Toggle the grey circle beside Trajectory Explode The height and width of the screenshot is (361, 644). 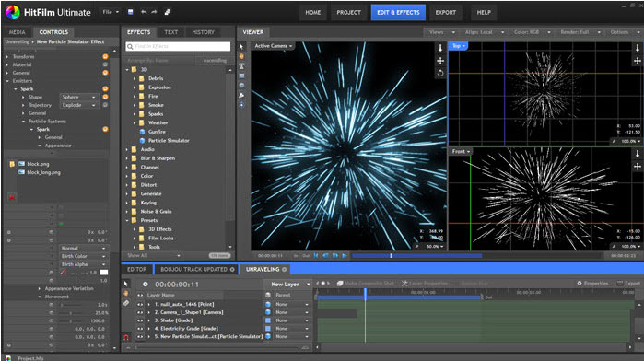(105, 105)
